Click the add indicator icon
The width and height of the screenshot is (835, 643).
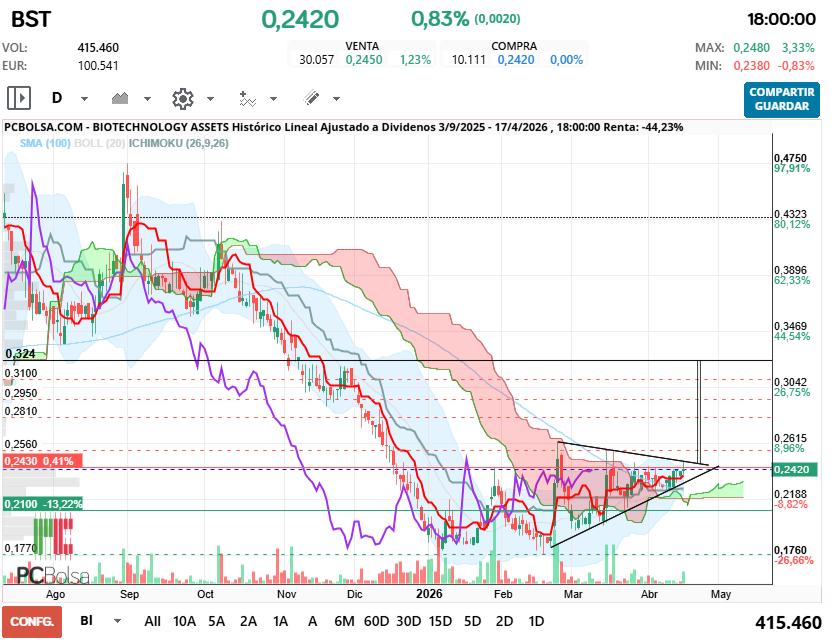[247, 98]
